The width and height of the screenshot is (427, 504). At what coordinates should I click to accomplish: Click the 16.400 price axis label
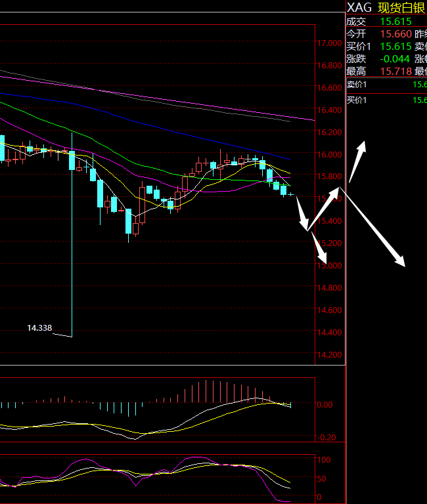tap(330, 110)
